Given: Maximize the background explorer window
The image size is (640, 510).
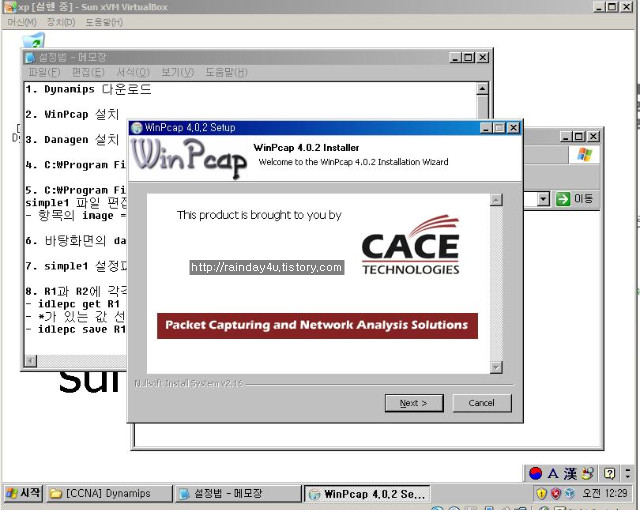Looking at the screenshot, I should pyautogui.click(x=579, y=136).
